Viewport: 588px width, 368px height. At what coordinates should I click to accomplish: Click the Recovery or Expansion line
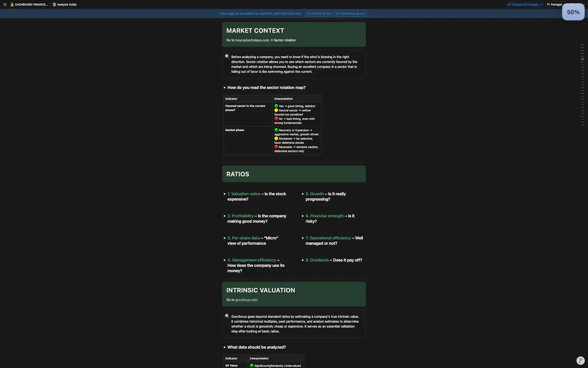[x=297, y=132]
